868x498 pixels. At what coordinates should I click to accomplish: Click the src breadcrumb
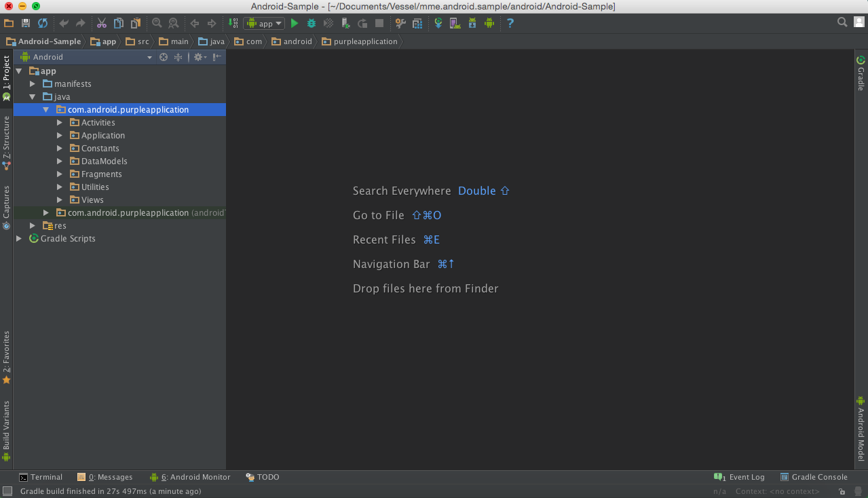coord(138,41)
